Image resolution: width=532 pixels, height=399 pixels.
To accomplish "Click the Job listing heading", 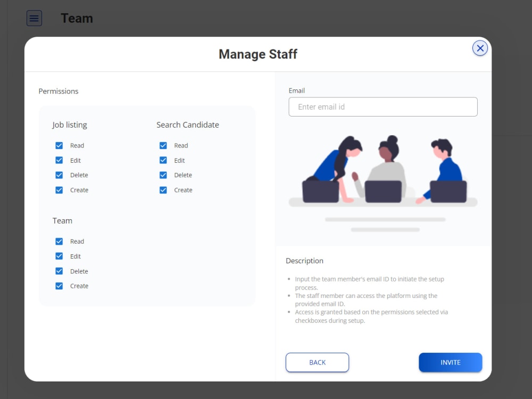I will click(70, 125).
